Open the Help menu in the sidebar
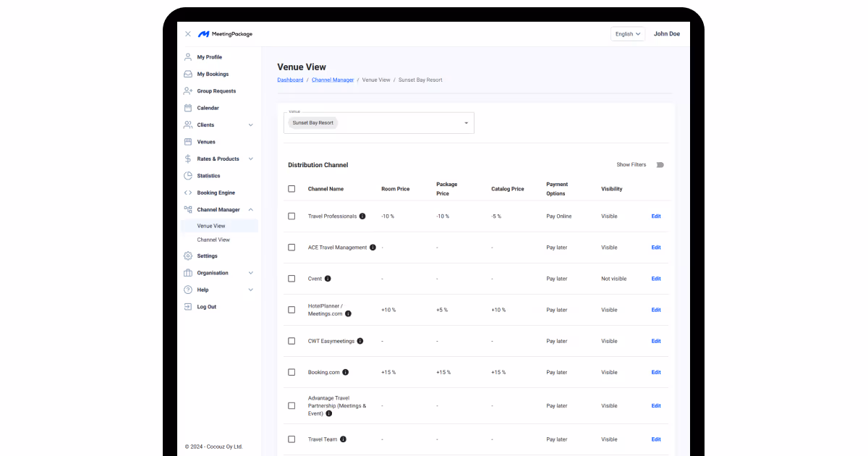Viewport: 868px width, 456px height. pos(201,290)
